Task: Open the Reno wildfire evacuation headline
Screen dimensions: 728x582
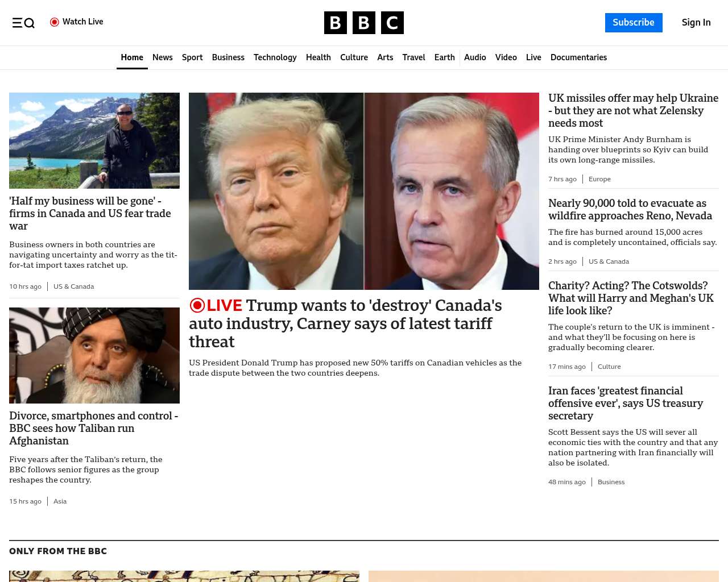Action: [x=630, y=209]
